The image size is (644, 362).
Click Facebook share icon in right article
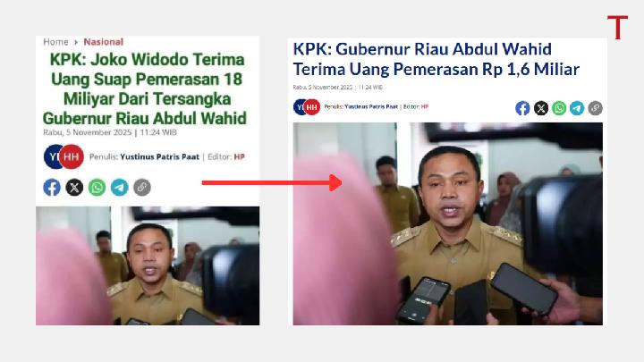(x=522, y=108)
